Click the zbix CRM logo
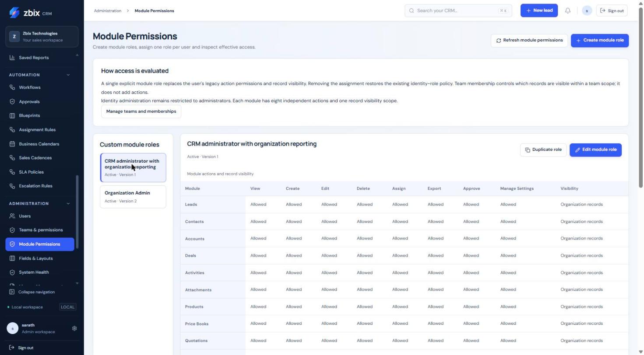 click(x=31, y=13)
